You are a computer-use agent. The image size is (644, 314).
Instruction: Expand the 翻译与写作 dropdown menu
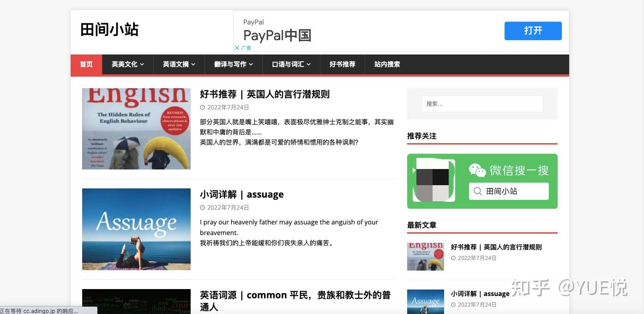[234, 64]
